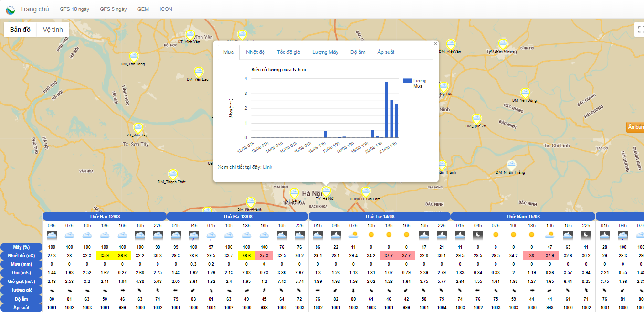Go to the ICON model page
The image size is (644, 313).
pos(166,9)
